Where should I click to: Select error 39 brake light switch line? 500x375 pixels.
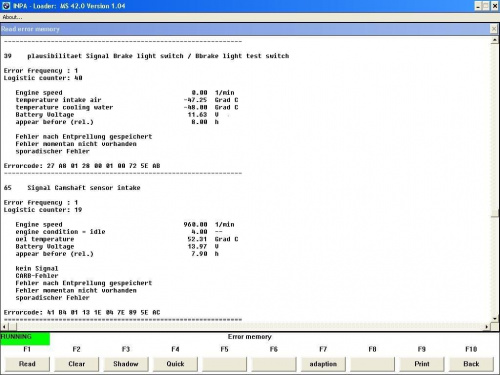[146, 56]
